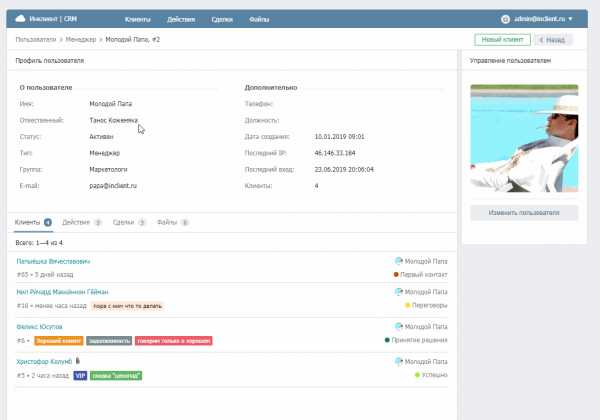Open Сделки in the top navigation bar
Viewport: 600px width, 420px height.
click(x=222, y=20)
